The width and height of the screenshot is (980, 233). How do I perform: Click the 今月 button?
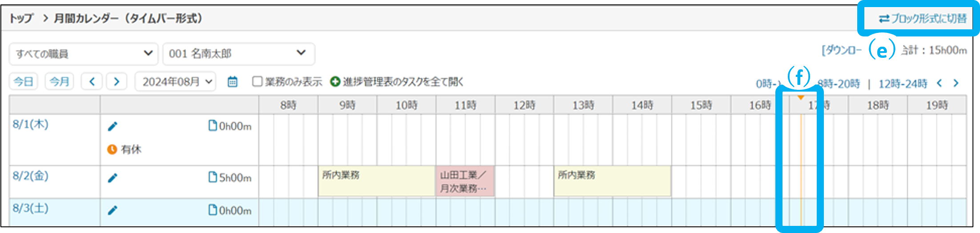pos(59,82)
